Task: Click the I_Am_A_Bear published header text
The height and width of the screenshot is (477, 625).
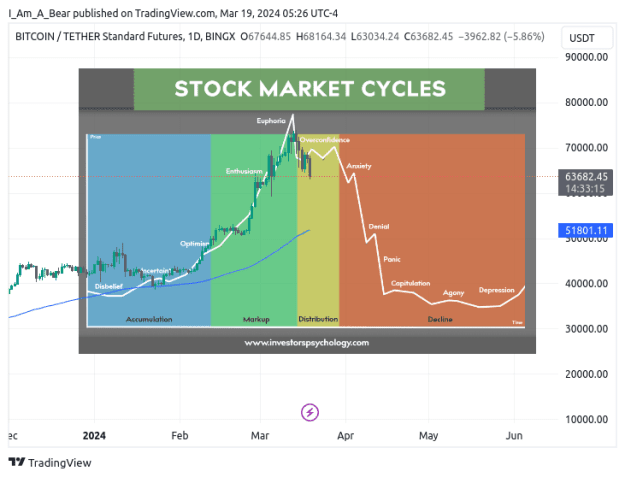Action: tap(173, 13)
